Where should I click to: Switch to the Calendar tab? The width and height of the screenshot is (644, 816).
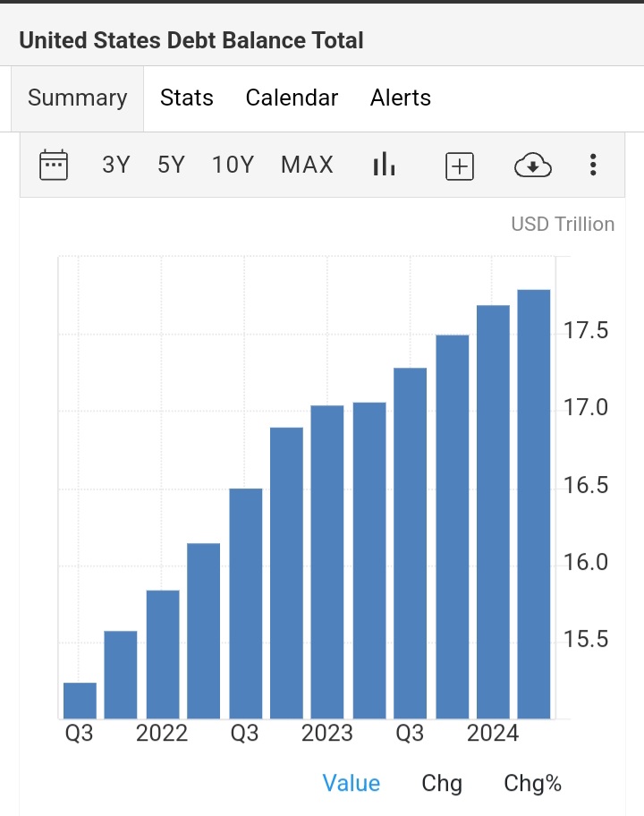pyautogui.click(x=292, y=98)
